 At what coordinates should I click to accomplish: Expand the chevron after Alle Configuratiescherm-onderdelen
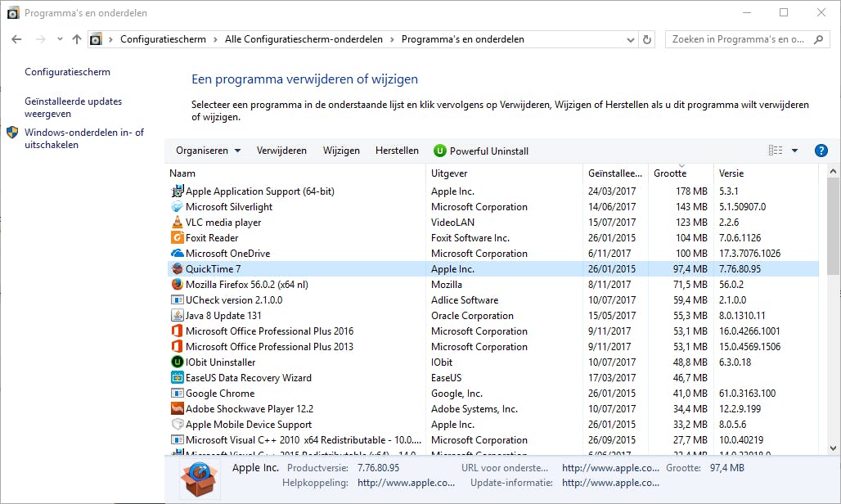(x=392, y=39)
